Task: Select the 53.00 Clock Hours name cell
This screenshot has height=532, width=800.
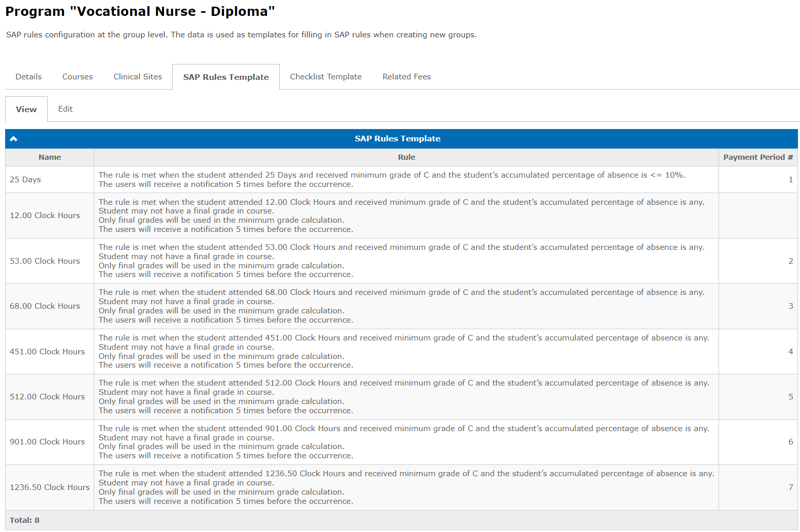Action: tap(50, 261)
